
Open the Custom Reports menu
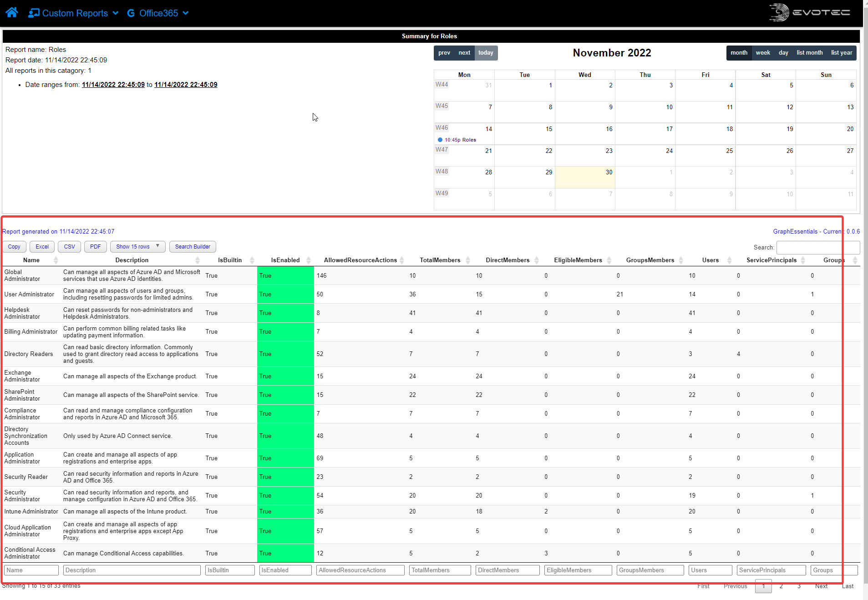pyautogui.click(x=73, y=13)
